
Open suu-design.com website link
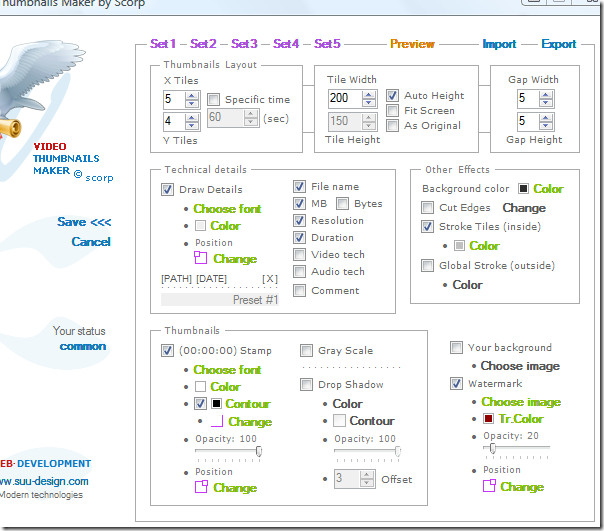click(44, 481)
